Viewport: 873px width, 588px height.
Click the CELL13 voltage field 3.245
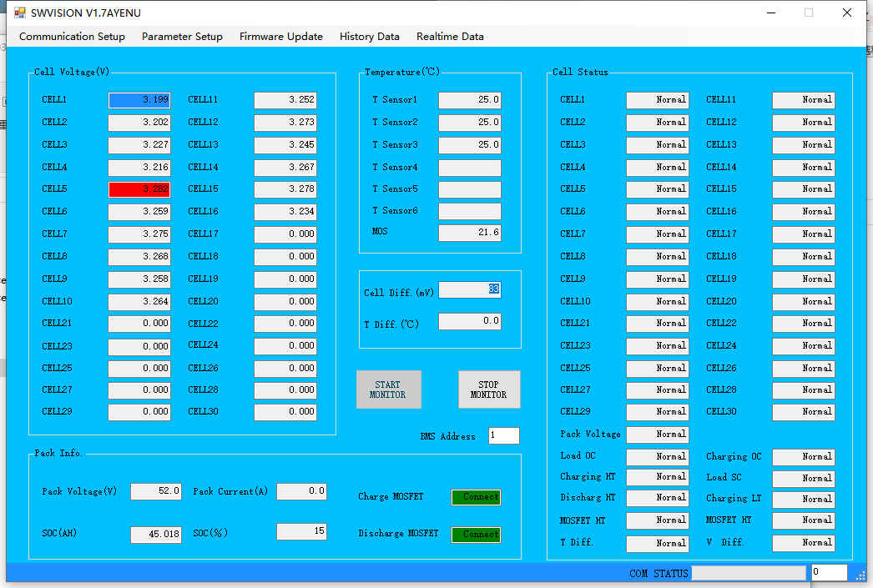point(285,145)
